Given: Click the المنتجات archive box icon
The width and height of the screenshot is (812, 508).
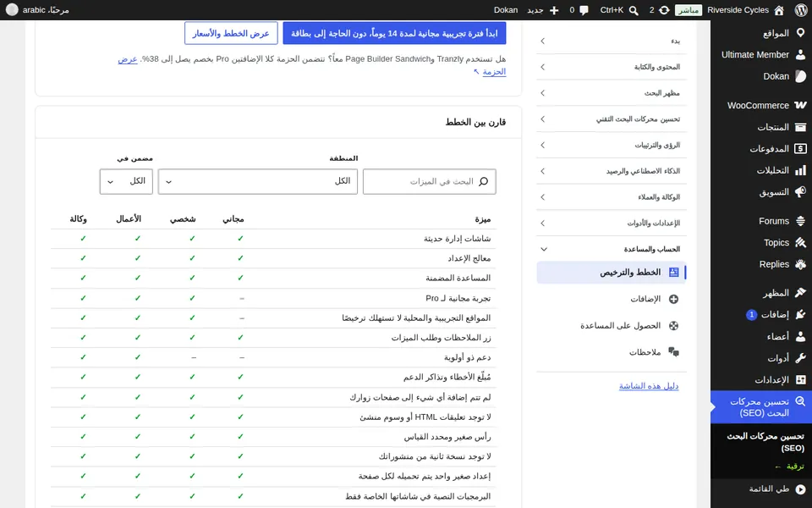Looking at the screenshot, I should tap(800, 127).
